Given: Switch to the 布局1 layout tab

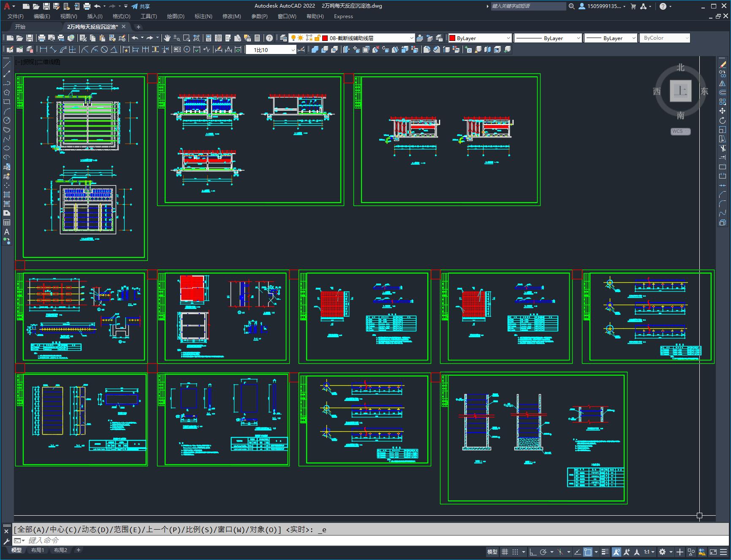Looking at the screenshot, I should point(38,550).
